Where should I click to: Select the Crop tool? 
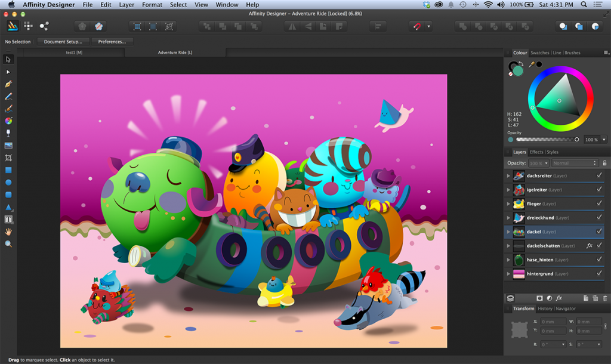coord(8,158)
